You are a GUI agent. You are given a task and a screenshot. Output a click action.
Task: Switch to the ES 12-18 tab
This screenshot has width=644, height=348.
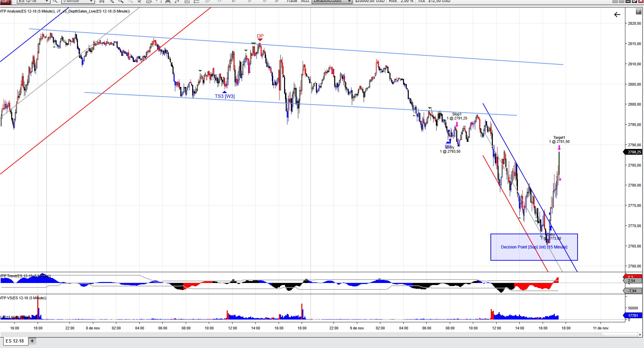(15, 341)
